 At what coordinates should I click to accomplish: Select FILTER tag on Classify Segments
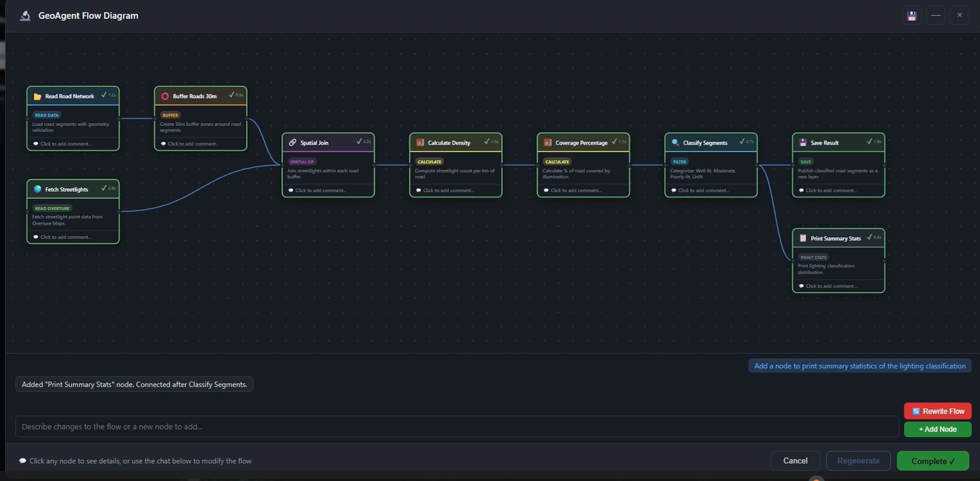[x=680, y=162]
